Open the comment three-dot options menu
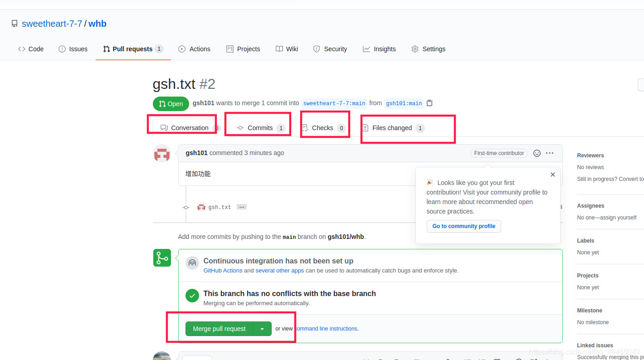 [550, 153]
